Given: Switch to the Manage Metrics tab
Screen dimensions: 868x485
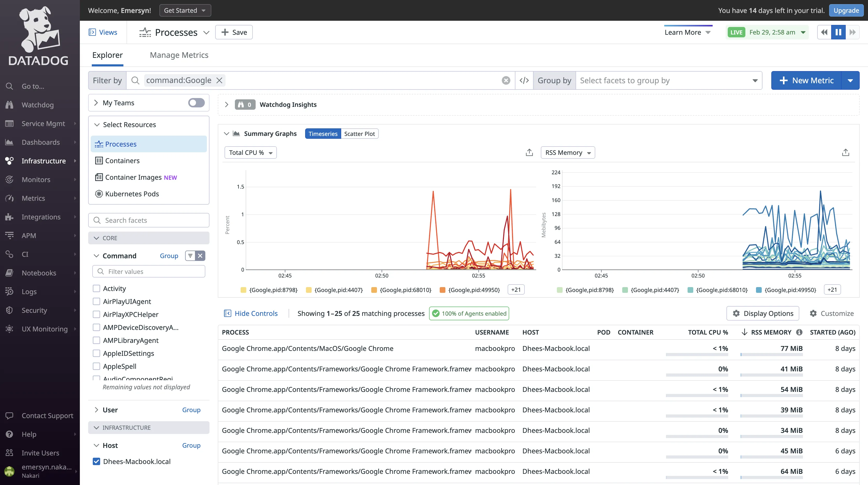Looking at the screenshot, I should [179, 55].
